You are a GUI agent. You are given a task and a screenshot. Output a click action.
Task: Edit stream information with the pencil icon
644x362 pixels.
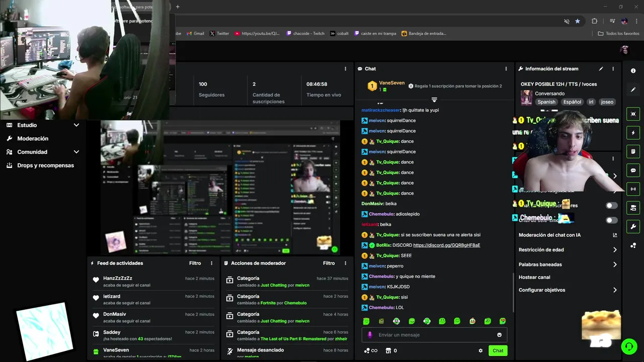pos(601,69)
